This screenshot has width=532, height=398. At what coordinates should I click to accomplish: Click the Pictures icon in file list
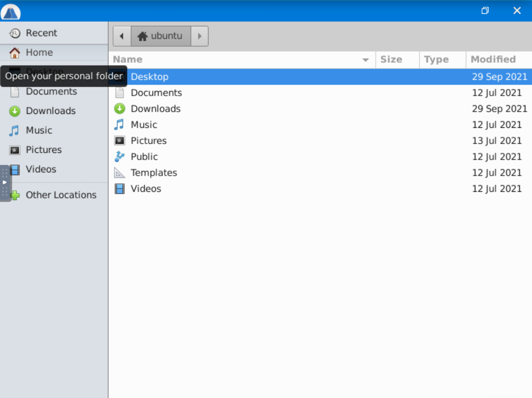(120, 141)
